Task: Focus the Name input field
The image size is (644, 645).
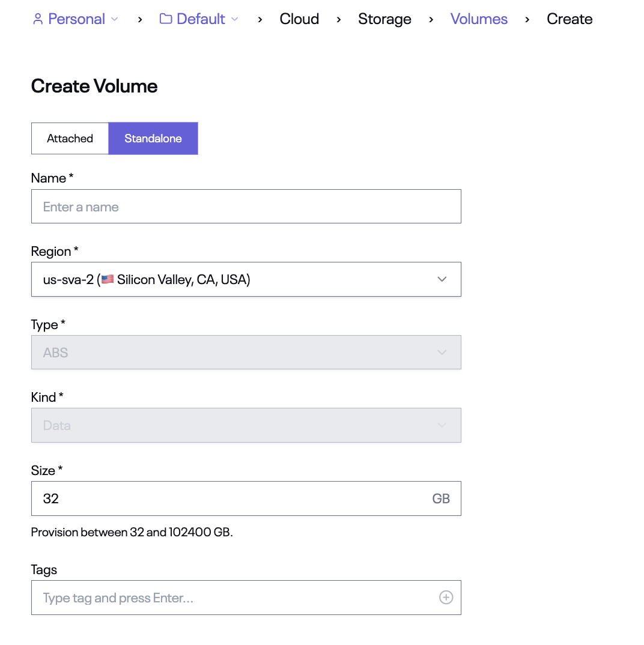Action: (246, 207)
